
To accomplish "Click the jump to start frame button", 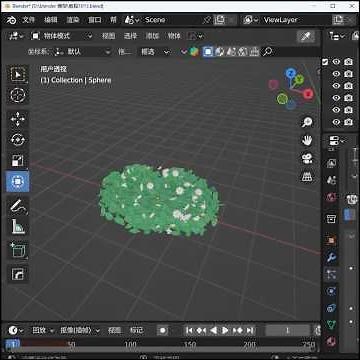I will pos(189,330).
